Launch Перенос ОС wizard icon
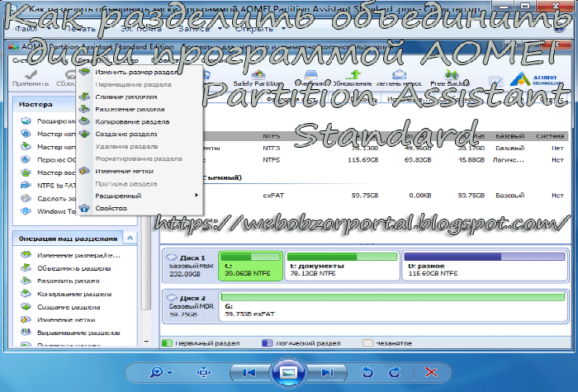The height and width of the screenshot is (392, 578). pyautogui.click(x=26, y=159)
